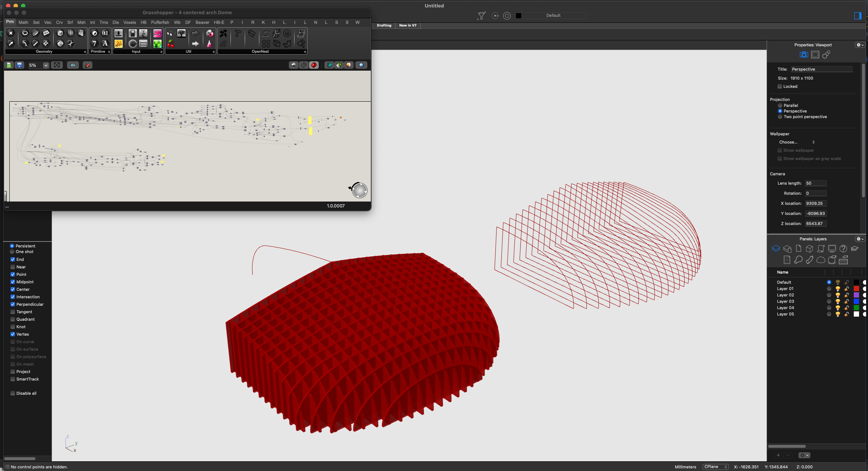Click Layer 03 blue color swatch
868x471 pixels.
[x=856, y=301]
